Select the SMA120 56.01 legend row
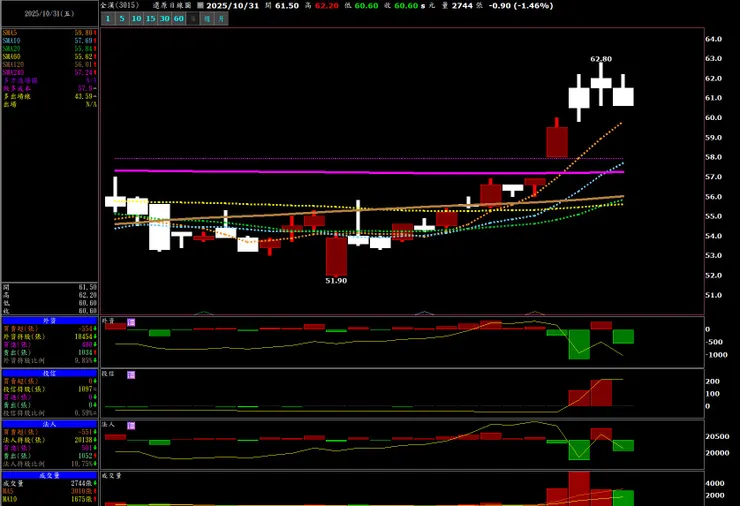This screenshot has height=506, width=740. click(50, 65)
